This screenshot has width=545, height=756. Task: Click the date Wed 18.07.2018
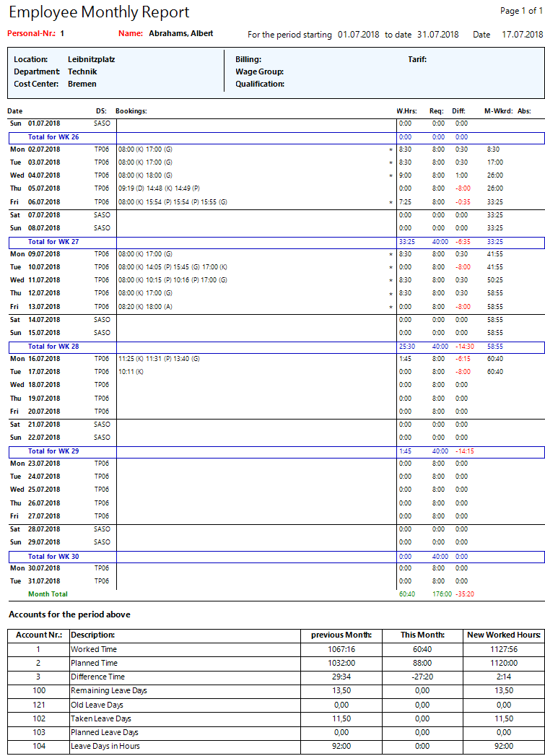pos(35,385)
